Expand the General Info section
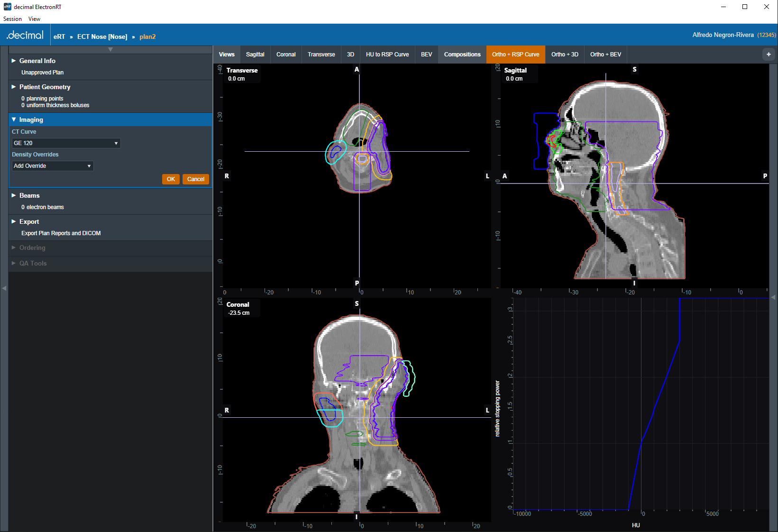The width and height of the screenshot is (778, 532). click(x=37, y=61)
